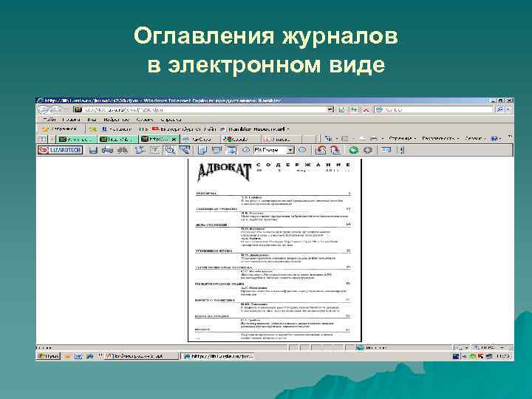
Task: Click the Адвокат journal page content
Action: point(275,250)
